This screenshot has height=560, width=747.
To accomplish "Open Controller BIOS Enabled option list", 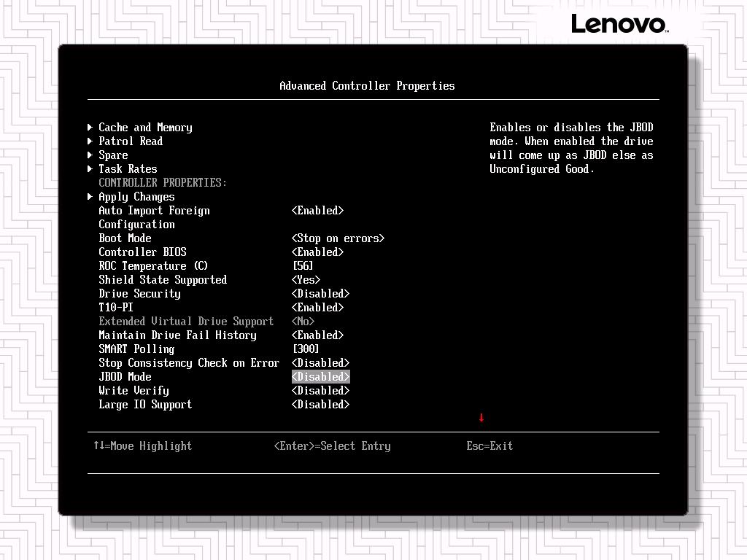I will [x=317, y=252].
